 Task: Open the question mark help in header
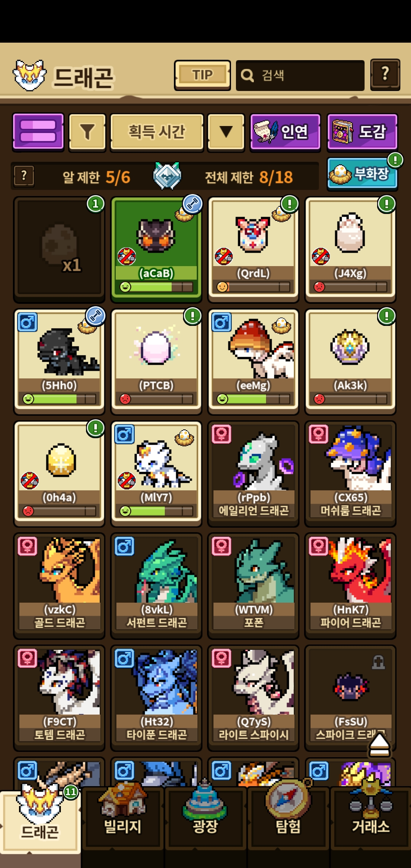pos(385,75)
